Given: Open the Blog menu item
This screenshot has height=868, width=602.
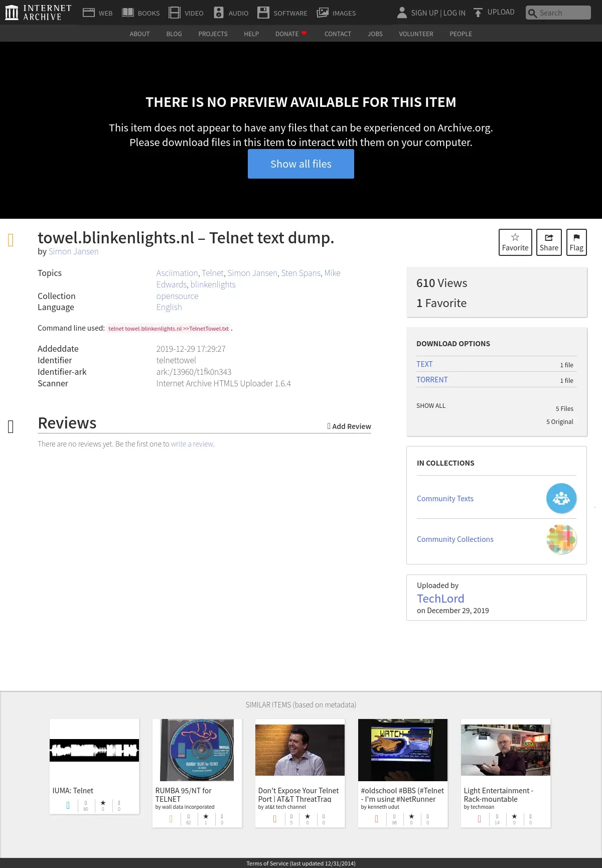Looking at the screenshot, I should pyautogui.click(x=174, y=34).
